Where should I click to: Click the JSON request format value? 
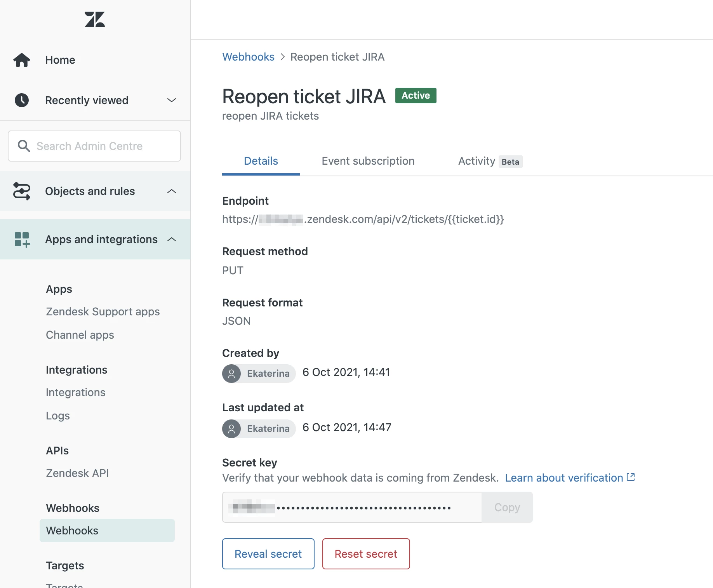tap(237, 321)
